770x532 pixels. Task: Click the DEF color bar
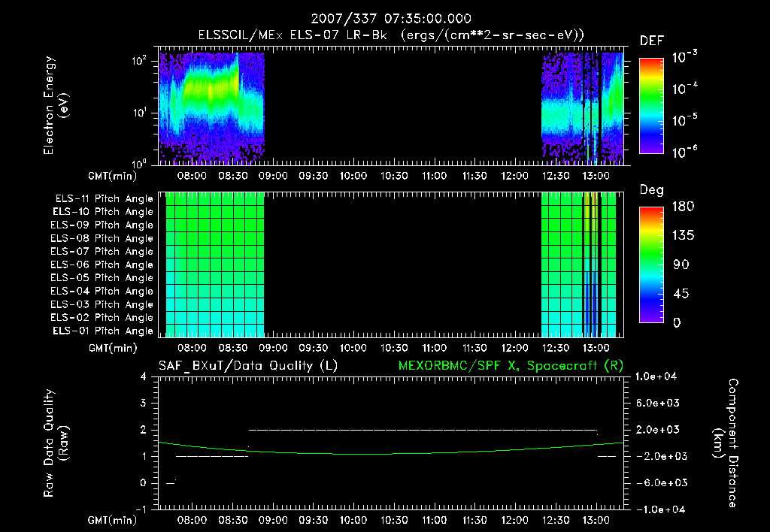coord(651,106)
